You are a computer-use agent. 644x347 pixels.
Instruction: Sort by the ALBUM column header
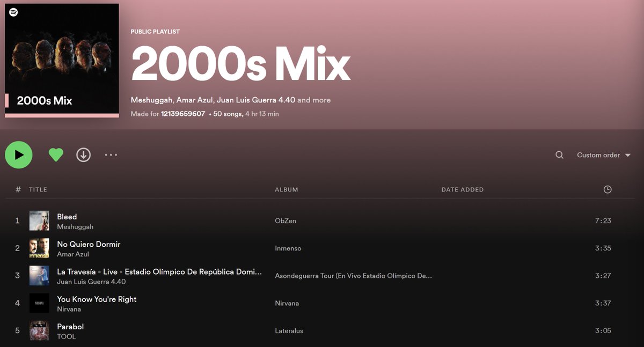287,189
